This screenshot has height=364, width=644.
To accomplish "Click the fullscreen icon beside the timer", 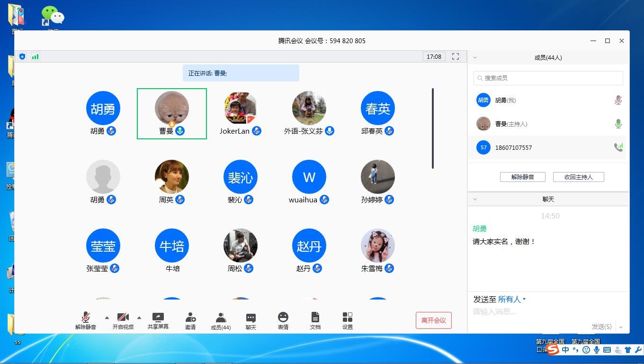I will click(456, 56).
